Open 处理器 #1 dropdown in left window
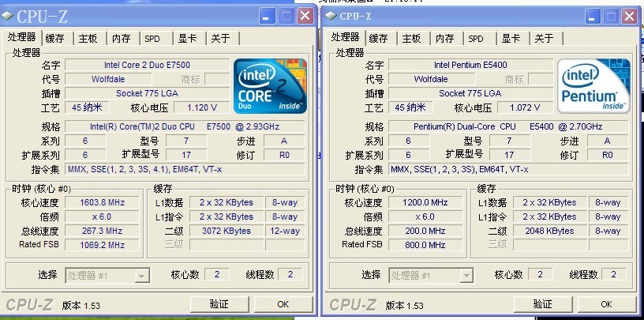 [x=141, y=276]
